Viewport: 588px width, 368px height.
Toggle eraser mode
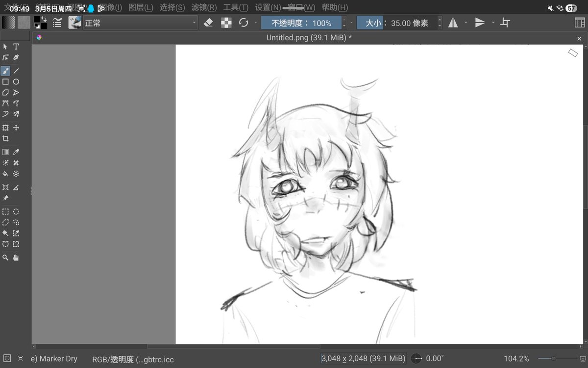pyautogui.click(x=208, y=23)
